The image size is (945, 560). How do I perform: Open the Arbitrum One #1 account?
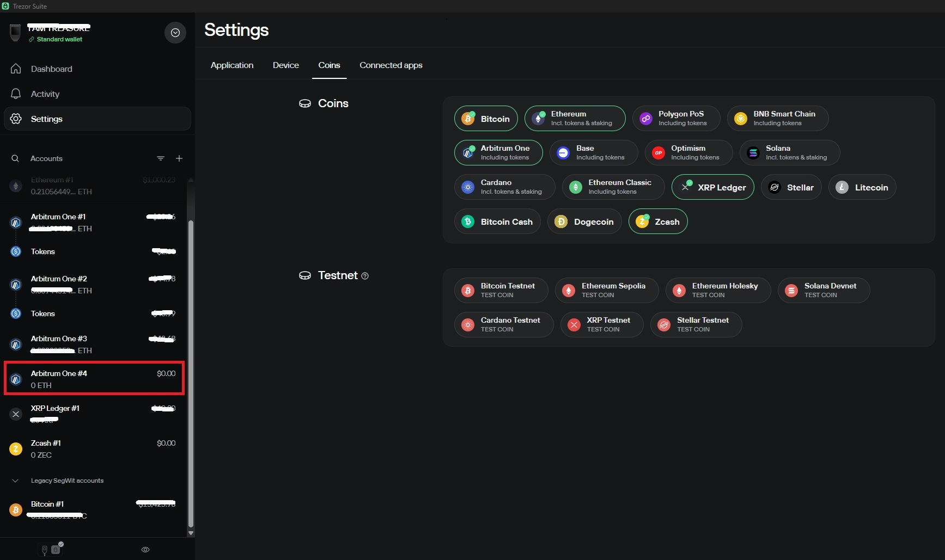pyautogui.click(x=94, y=222)
